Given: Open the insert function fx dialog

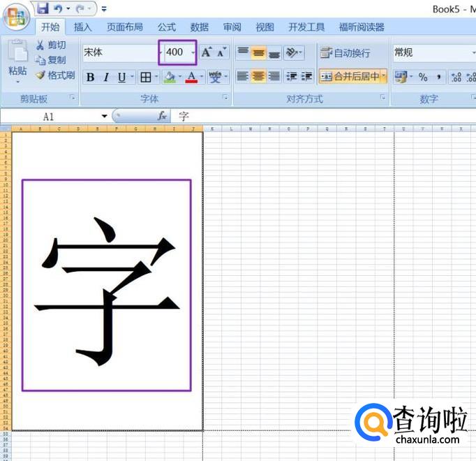Looking at the screenshot, I should [x=162, y=116].
